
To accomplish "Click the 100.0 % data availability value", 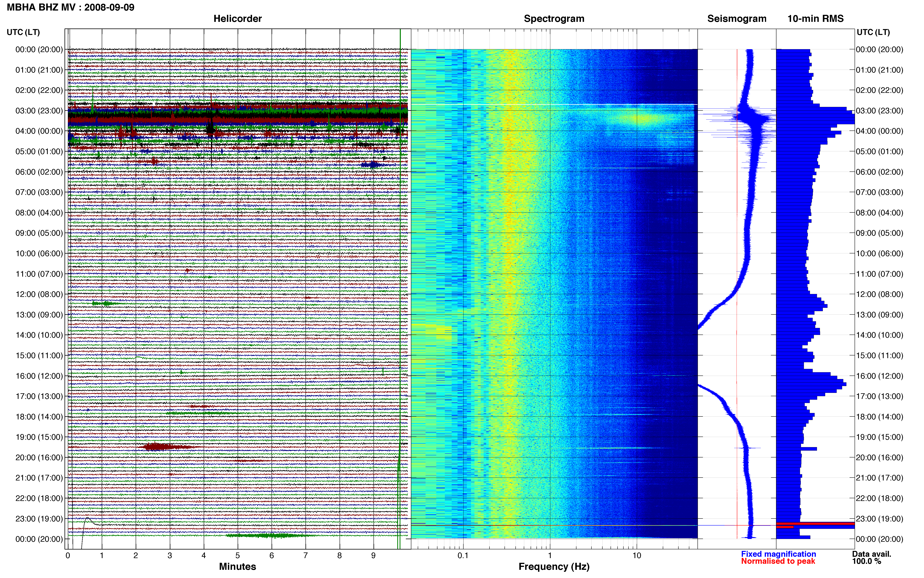I will tap(867, 561).
